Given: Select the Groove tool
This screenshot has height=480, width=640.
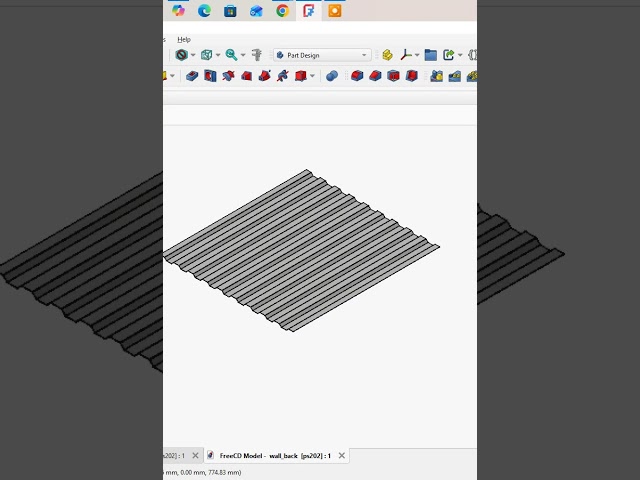Looking at the screenshot, I should (x=228, y=76).
